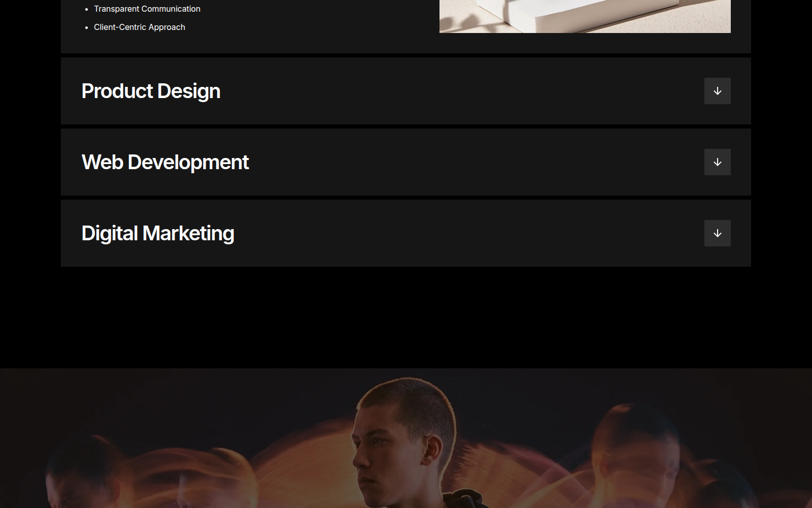
Task: Click the hero photo of the man
Action: [x=406, y=438]
